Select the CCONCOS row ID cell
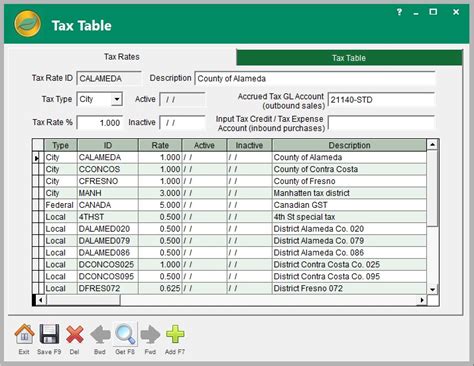Screen dimensions: 474x366 (x=108, y=169)
